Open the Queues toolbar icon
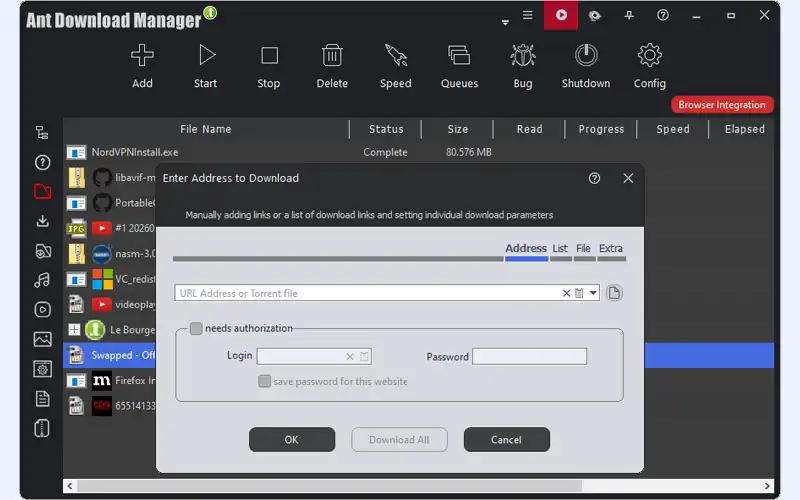The width and height of the screenshot is (800, 500). (x=459, y=55)
